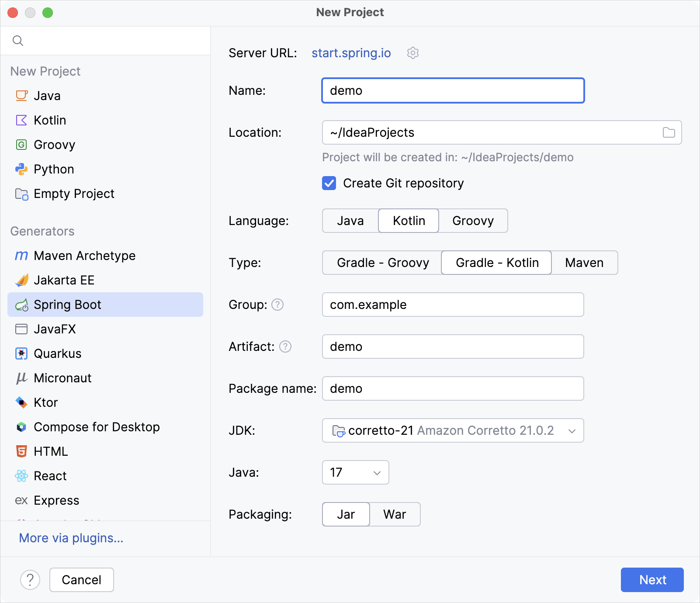Click the HTML5 shield icon
700x603 pixels.
(21, 451)
